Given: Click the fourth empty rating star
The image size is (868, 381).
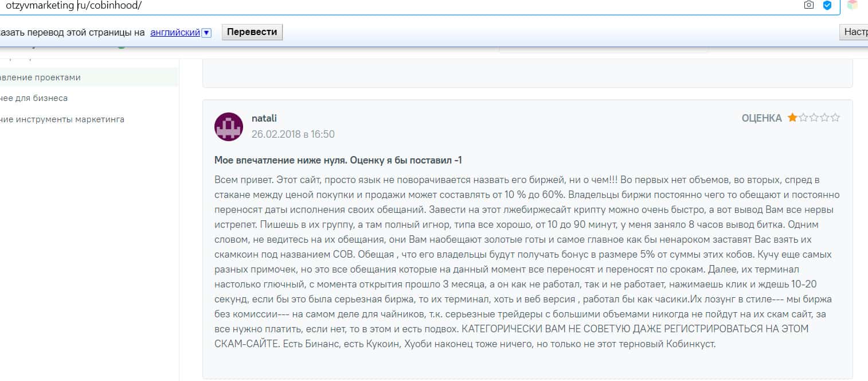Looking at the screenshot, I should click(x=824, y=118).
